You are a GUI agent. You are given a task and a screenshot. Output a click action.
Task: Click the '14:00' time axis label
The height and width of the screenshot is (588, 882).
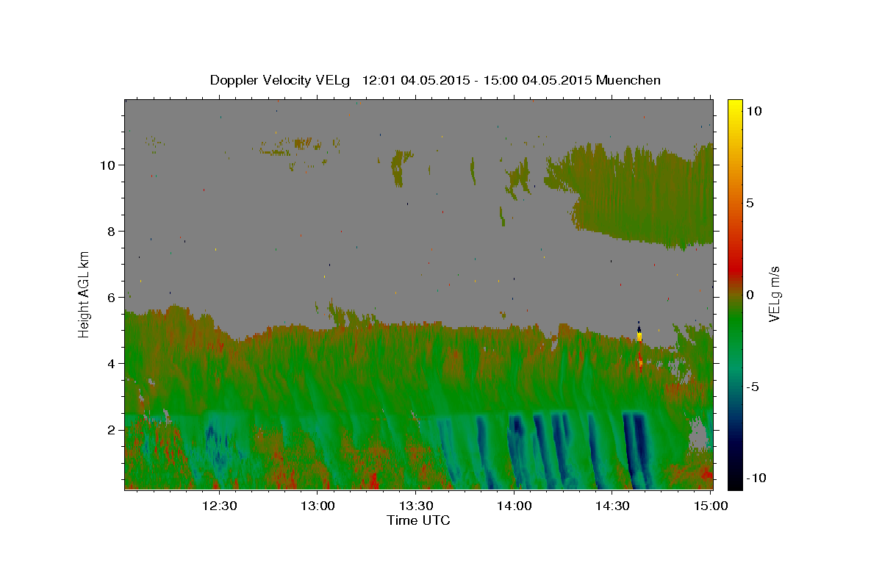click(x=514, y=506)
